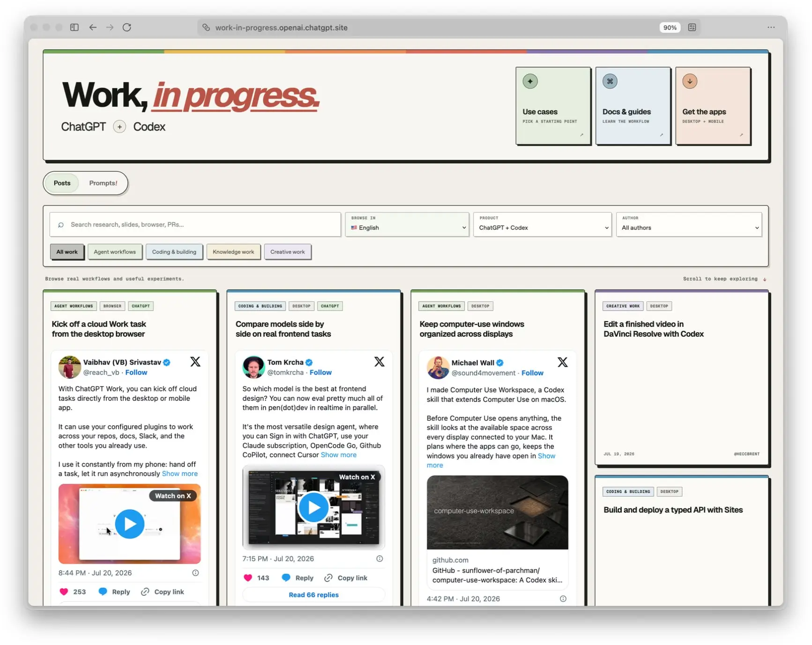The height and width of the screenshot is (645, 812).
Task: Switch to the Posts tab
Action: point(62,183)
